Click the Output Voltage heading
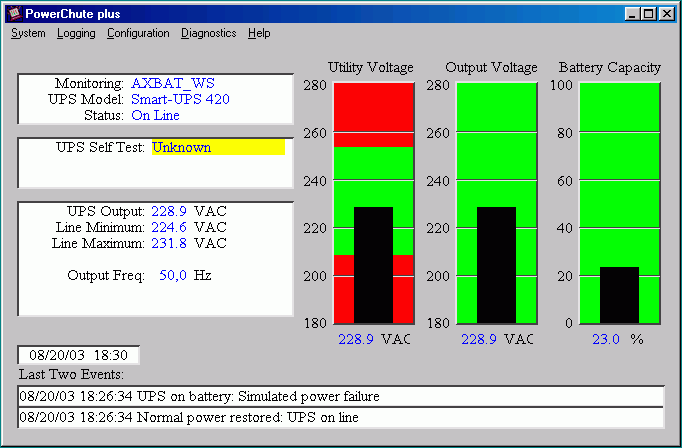682x448 pixels. (491, 67)
